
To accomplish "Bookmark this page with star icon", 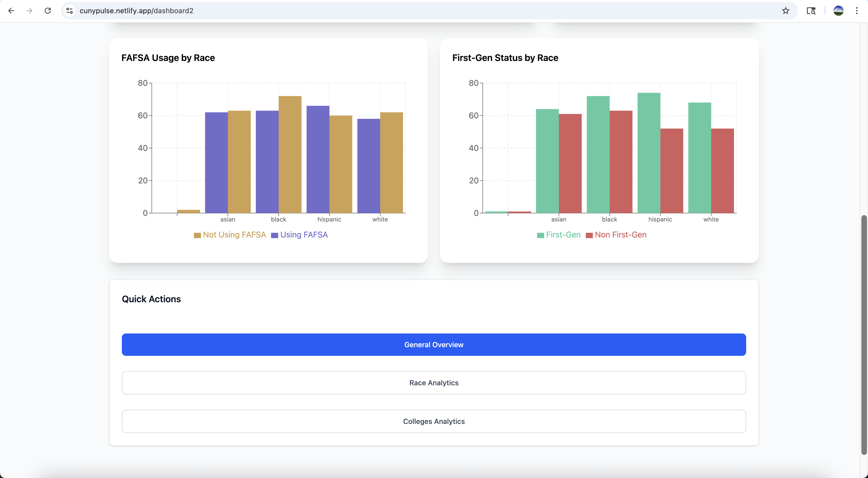I will point(786,11).
